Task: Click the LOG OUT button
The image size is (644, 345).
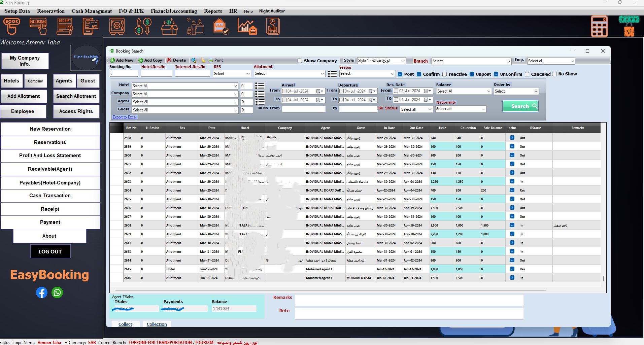Action: [50, 251]
